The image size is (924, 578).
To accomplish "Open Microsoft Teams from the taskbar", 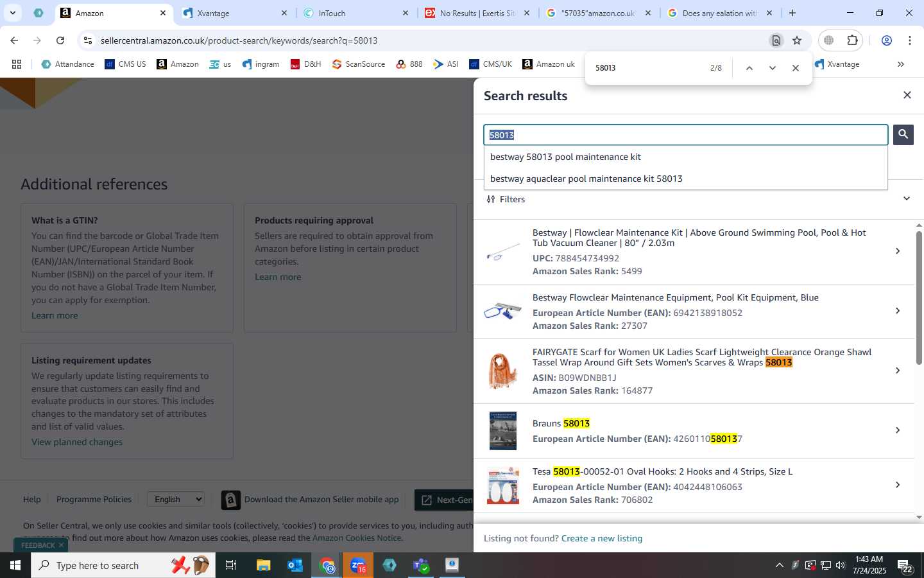I will (421, 565).
